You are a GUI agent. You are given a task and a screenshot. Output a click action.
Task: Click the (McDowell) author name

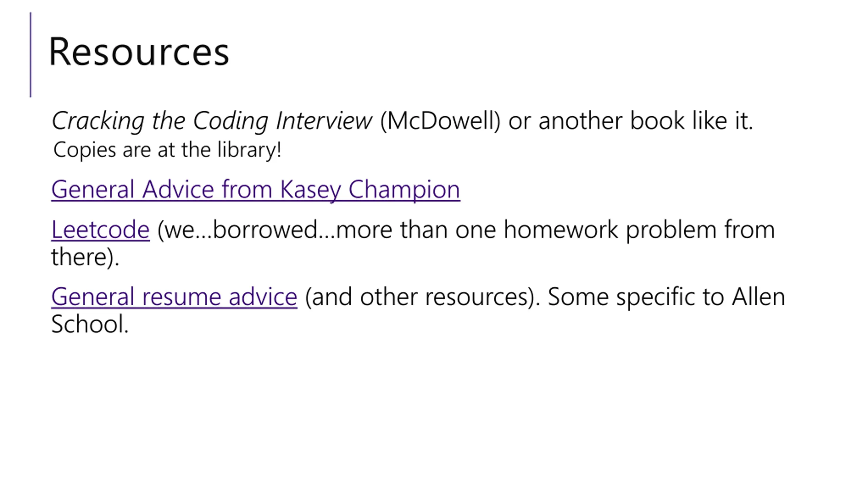coord(440,121)
